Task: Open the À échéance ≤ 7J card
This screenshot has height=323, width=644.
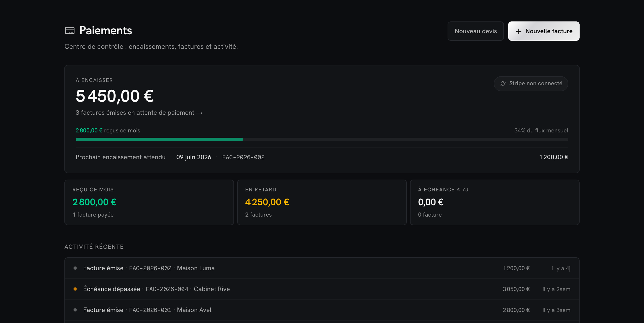Action: click(495, 202)
